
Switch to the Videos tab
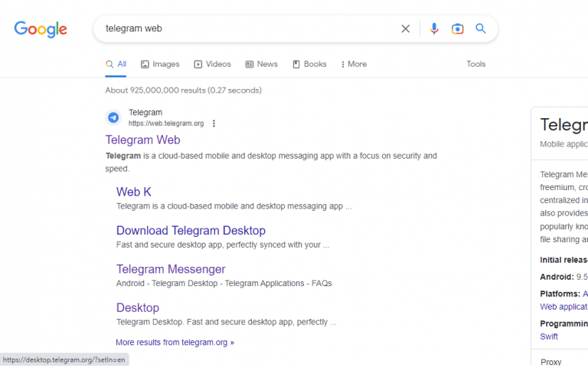[x=212, y=64]
